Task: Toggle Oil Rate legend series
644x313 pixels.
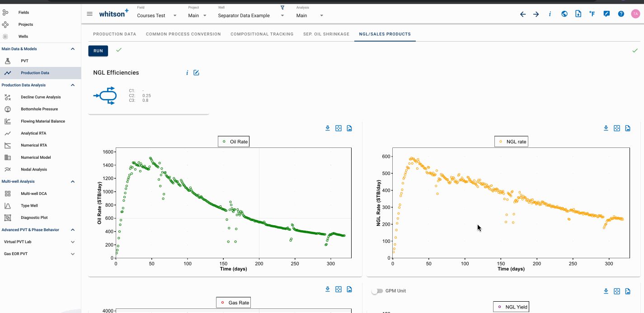Action: pyautogui.click(x=234, y=142)
